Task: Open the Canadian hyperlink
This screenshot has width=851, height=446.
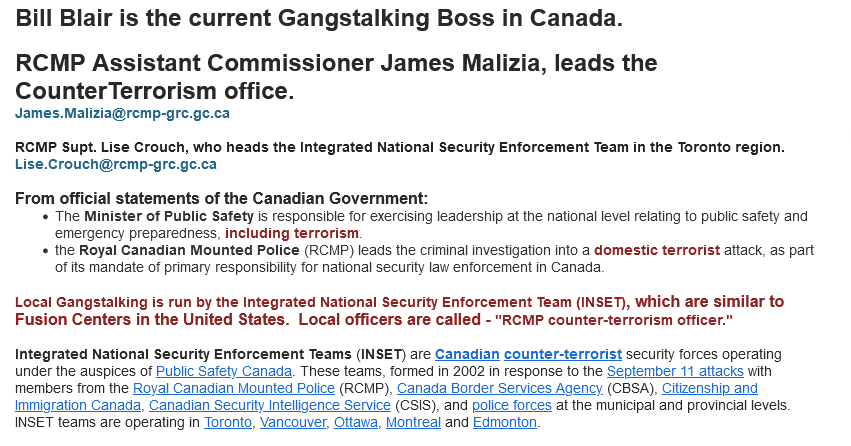Action: click(466, 354)
